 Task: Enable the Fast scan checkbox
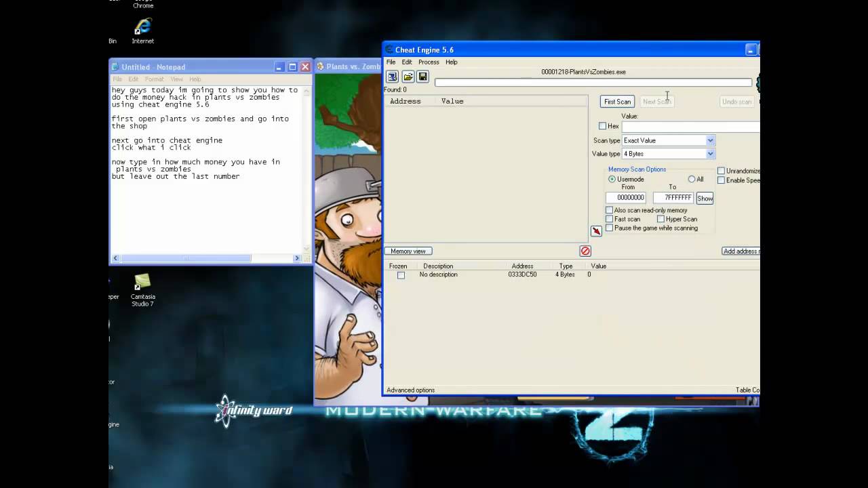[x=609, y=219]
